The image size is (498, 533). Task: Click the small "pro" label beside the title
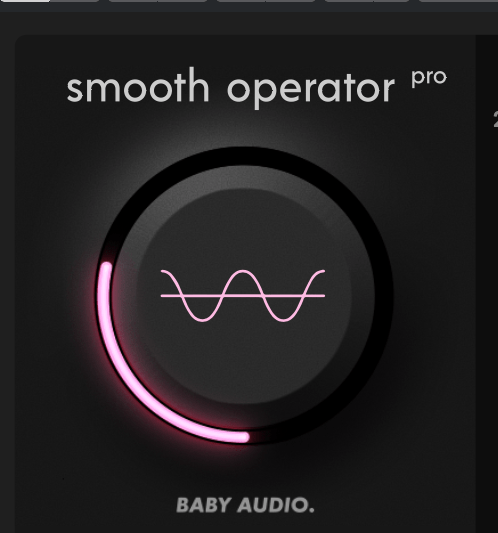[x=429, y=79]
